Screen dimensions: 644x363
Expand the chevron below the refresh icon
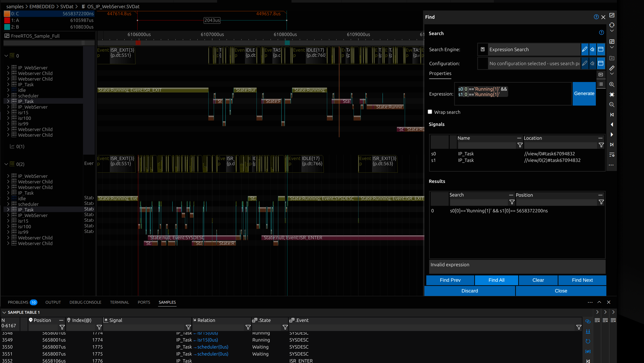(x=611, y=31)
